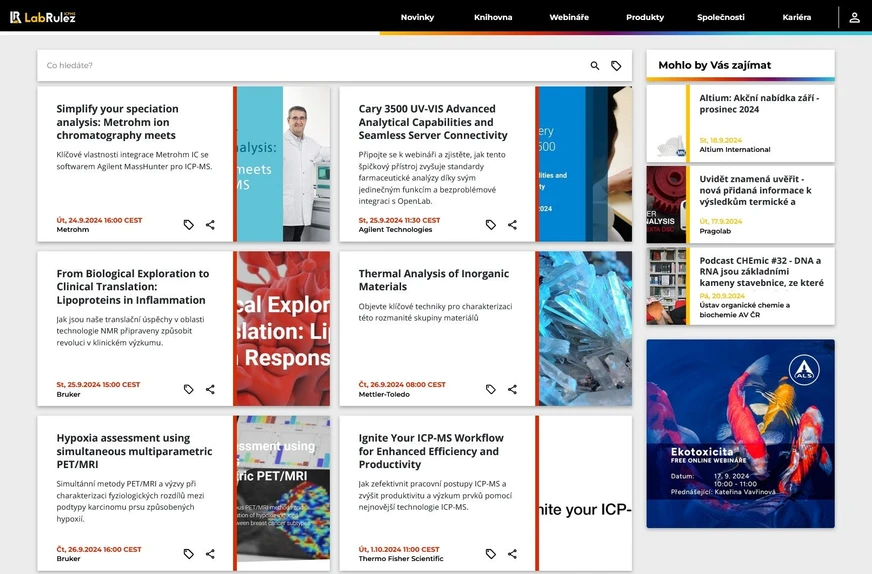
Task: Go to Webináře section
Action: coord(569,17)
